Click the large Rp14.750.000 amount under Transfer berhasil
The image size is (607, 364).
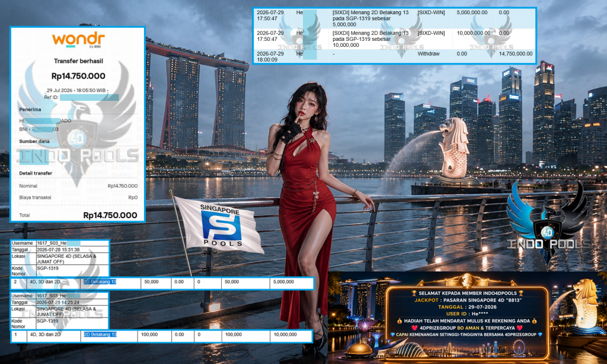click(78, 76)
